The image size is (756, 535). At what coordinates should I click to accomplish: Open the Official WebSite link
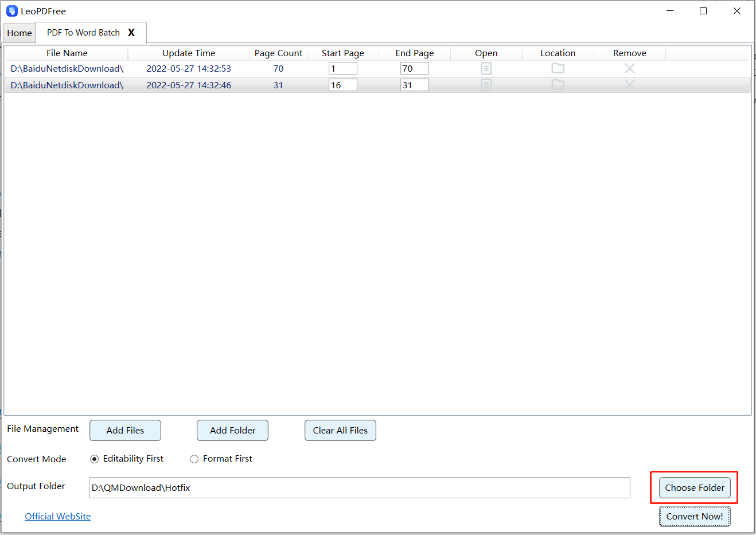[57, 517]
